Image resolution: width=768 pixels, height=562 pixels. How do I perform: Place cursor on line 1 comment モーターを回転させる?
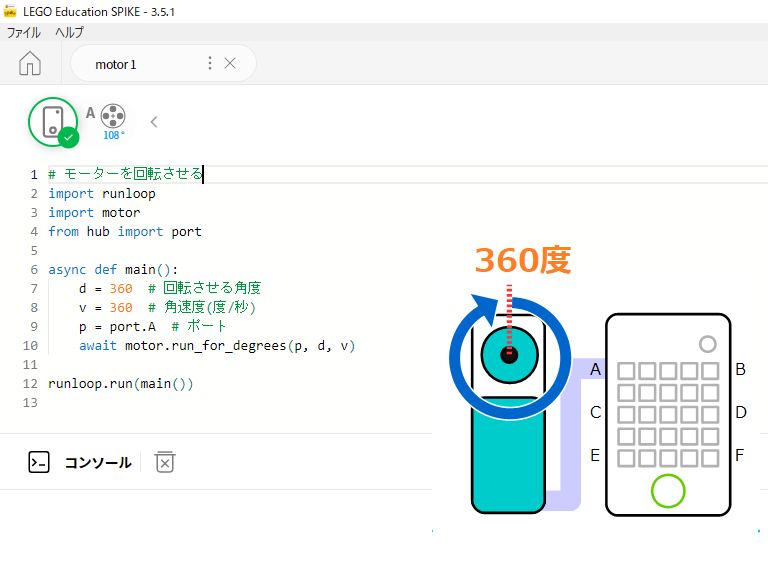(133, 174)
